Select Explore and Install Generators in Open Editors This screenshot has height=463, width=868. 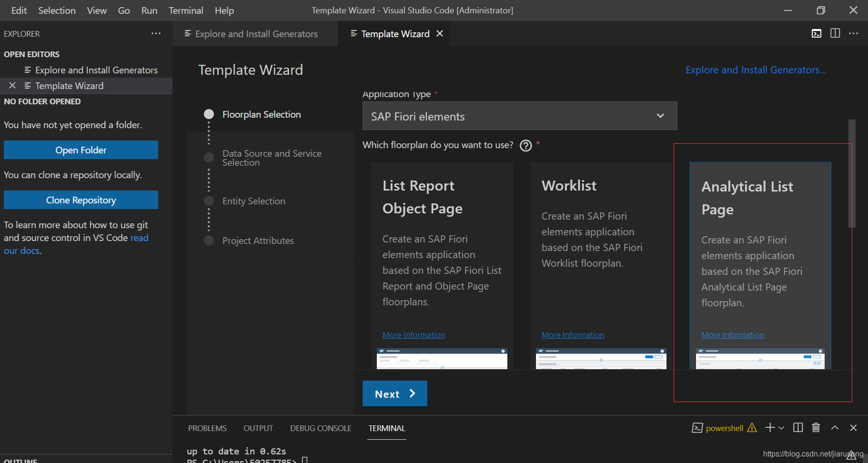(x=86, y=70)
